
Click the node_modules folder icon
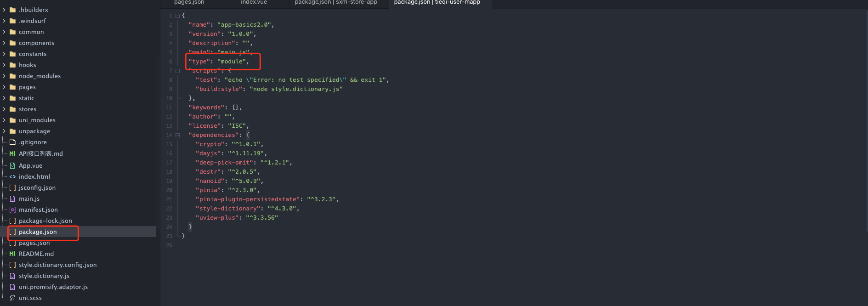click(13, 76)
